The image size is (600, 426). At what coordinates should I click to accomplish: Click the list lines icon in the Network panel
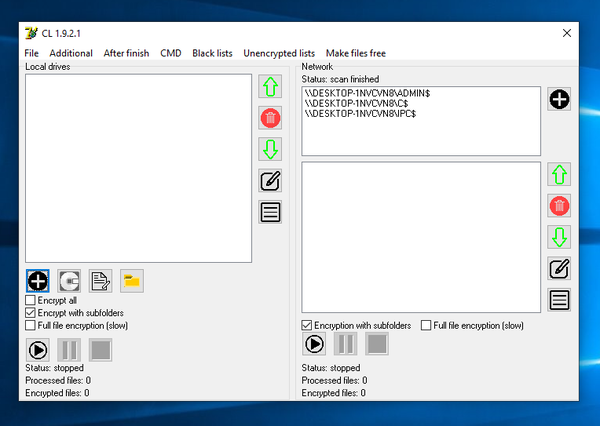[x=559, y=300]
